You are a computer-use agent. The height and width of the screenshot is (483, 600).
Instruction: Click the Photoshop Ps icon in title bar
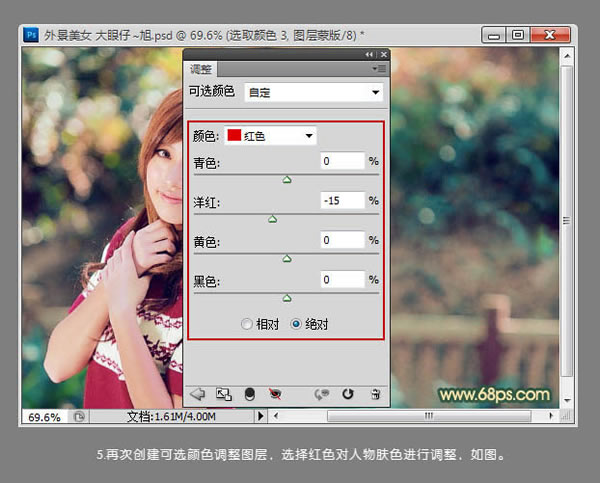click(31, 35)
